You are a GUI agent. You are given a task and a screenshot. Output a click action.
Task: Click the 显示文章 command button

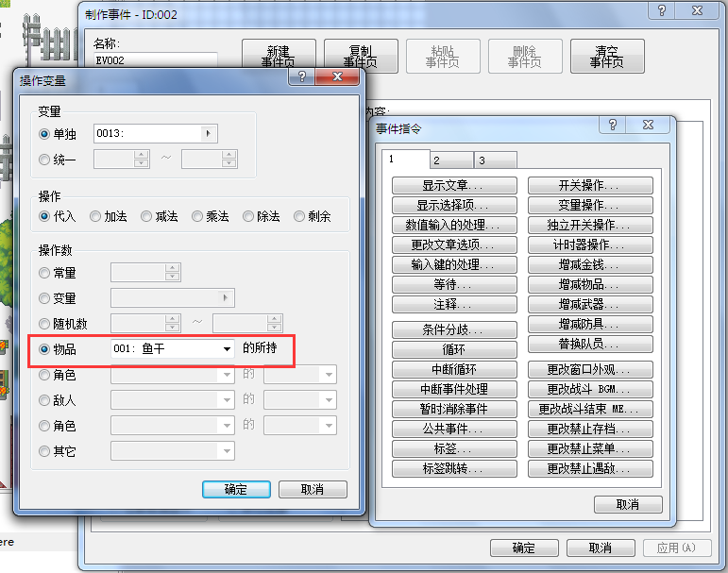454,185
